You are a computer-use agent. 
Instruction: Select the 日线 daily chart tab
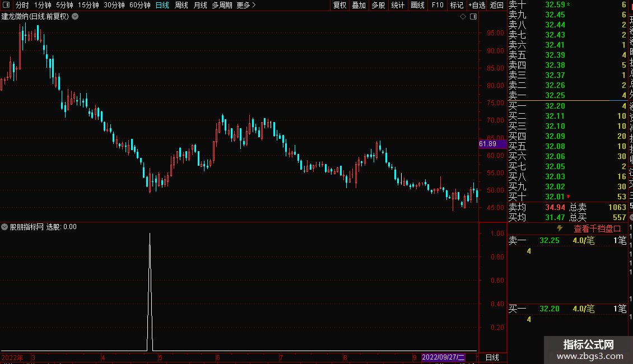(162, 5)
